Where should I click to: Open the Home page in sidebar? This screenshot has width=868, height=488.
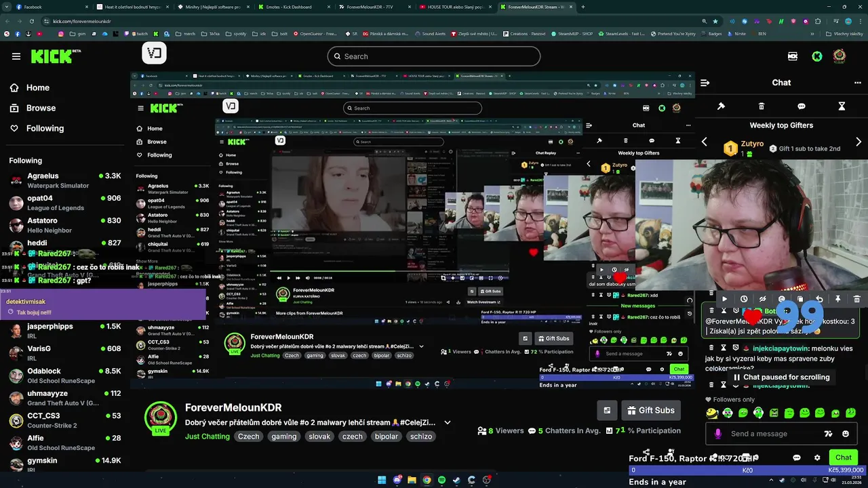[30, 87]
